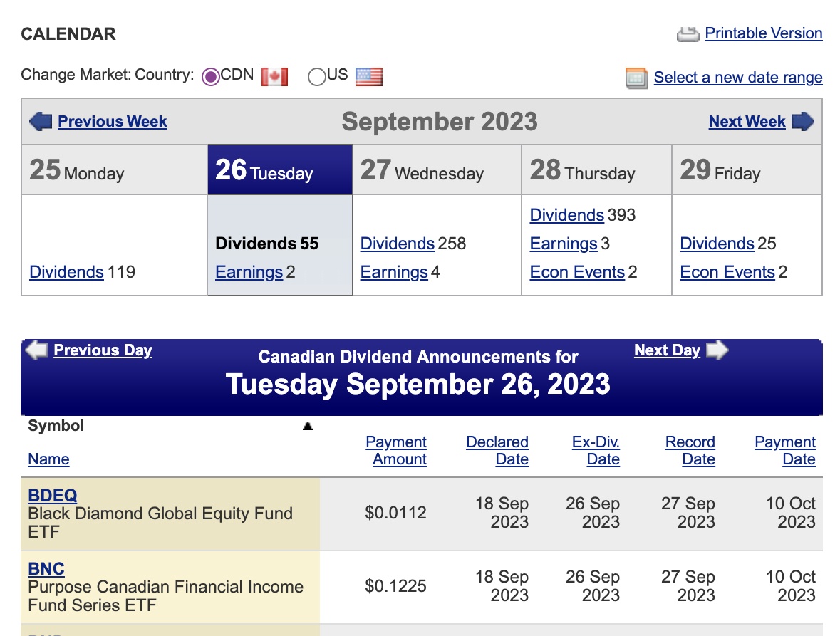The image size is (840, 636).
Task: Toggle Symbol column sort arrow
Action: click(x=308, y=426)
